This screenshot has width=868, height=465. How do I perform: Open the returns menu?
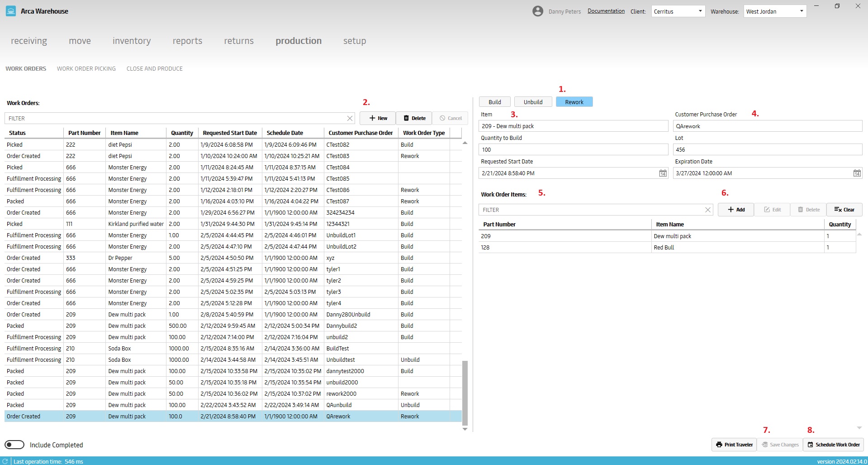click(239, 41)
